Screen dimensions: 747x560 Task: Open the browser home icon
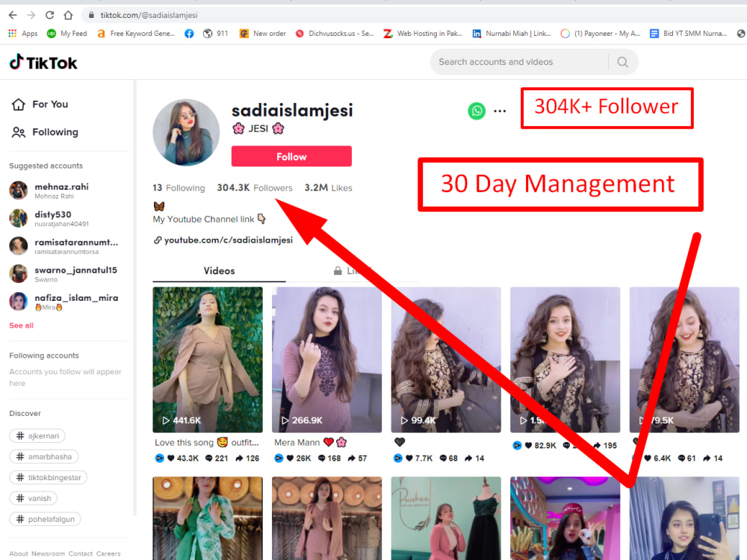(68, 15)
